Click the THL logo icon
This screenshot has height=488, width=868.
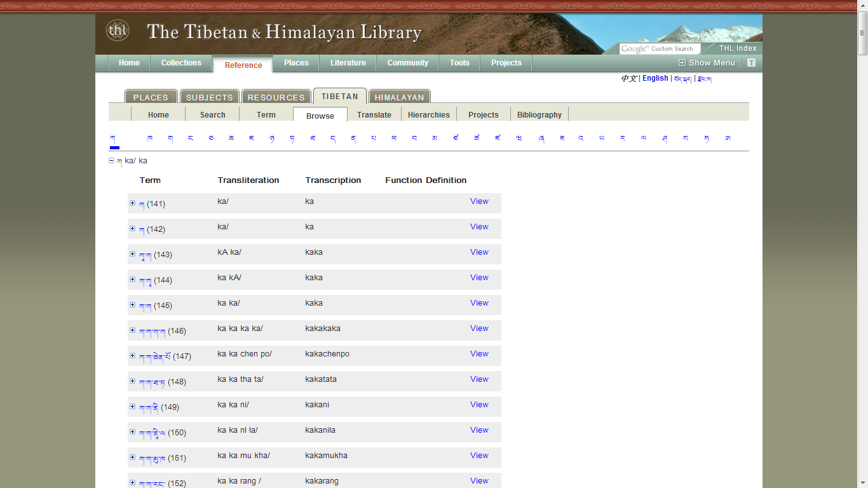(x=118, y=30)
